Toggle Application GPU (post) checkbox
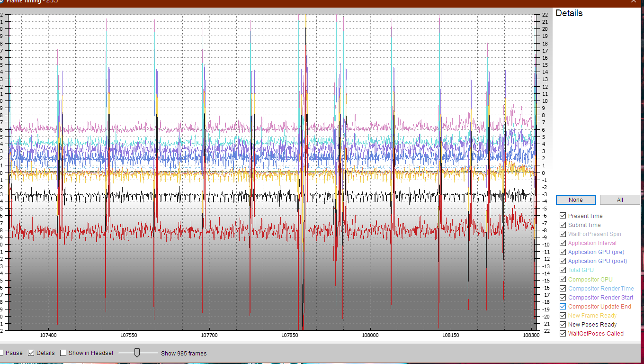The image size is (644, 364). click(563, 261)
